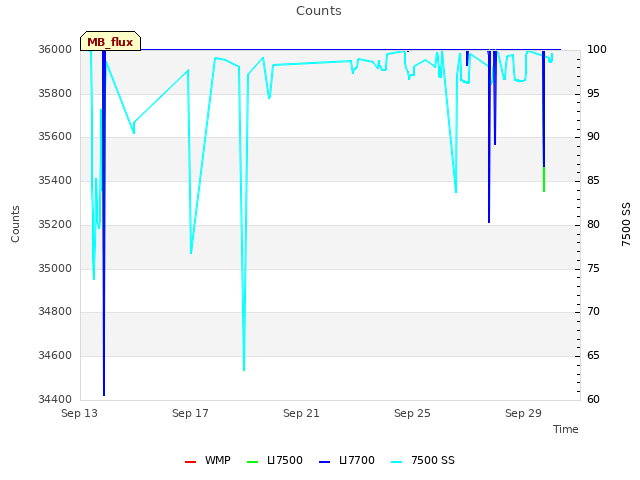Click the Sep 13 x-axis tick label

(80, 413)
